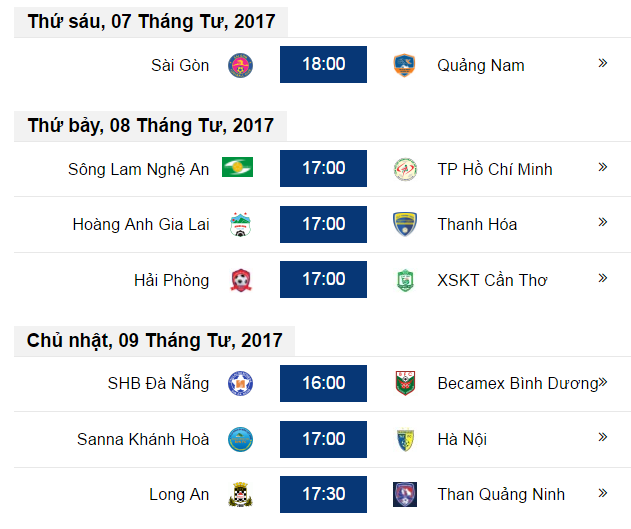The width and height of the screenshot is (631, 529).
Task: Click the 17:30 Long An match time
Action: pos(324,494)
